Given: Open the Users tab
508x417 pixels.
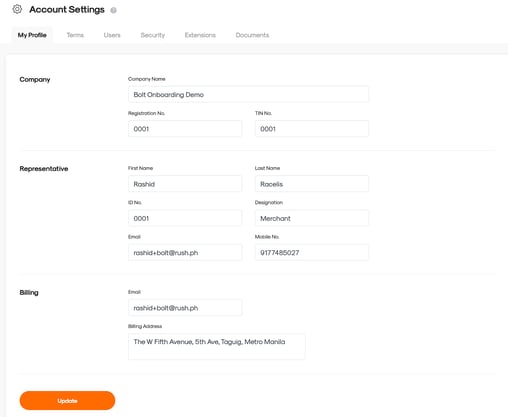Looking at the screenshot, I should coord(112,35).
